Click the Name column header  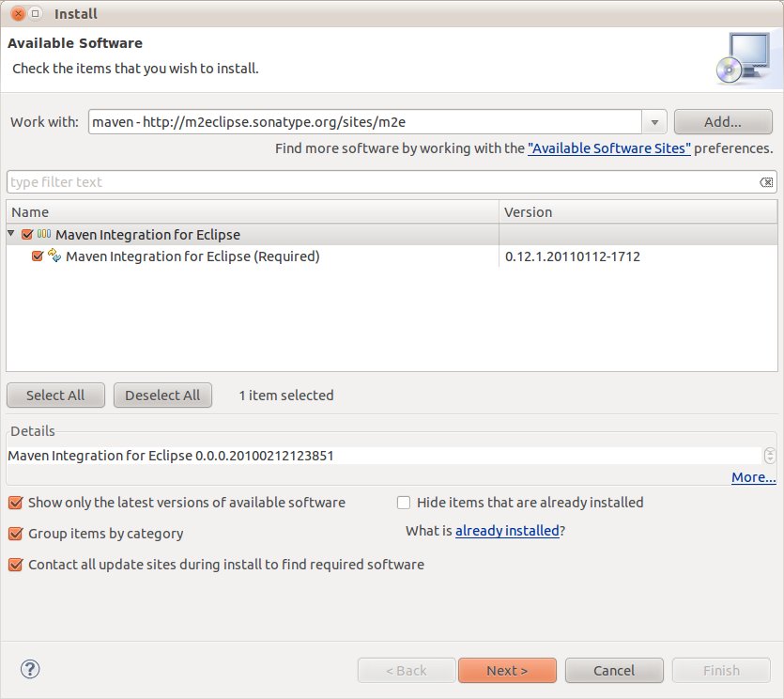[253, 212]
